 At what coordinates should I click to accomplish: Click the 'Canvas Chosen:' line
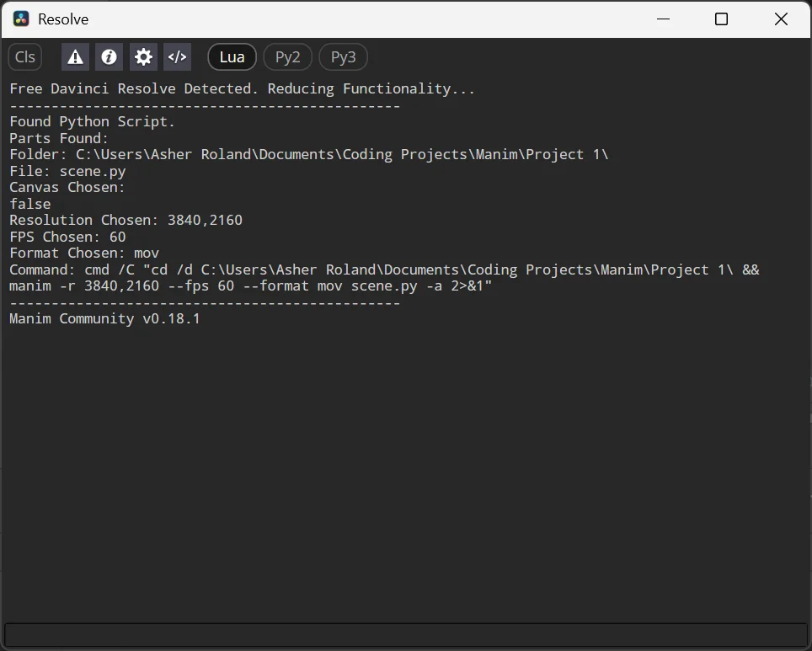pos(67,187)
